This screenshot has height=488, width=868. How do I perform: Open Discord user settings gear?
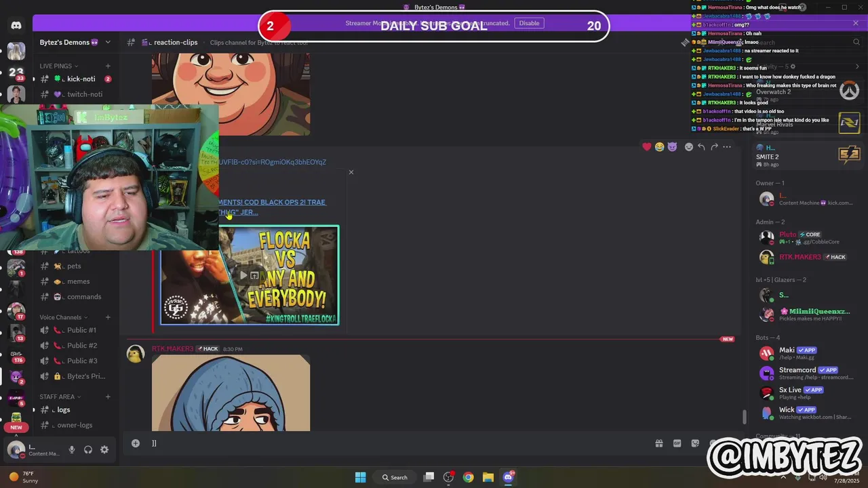coord(104,449)
